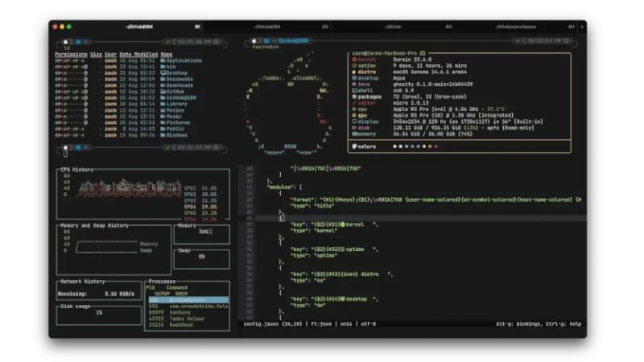644x362 pixels.
Task: Click the Receiving 3.16 KiB/s network value
Action: (x=119, y=294)
